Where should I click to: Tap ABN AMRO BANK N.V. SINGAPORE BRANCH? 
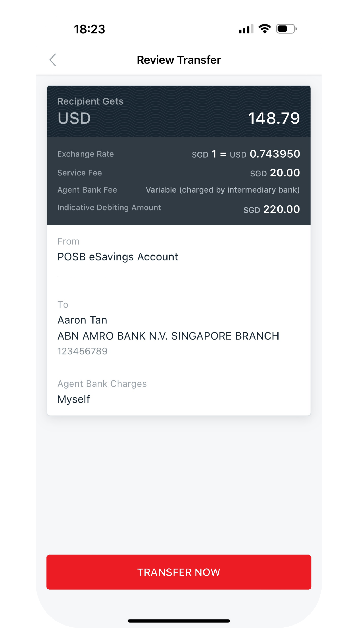168,336
